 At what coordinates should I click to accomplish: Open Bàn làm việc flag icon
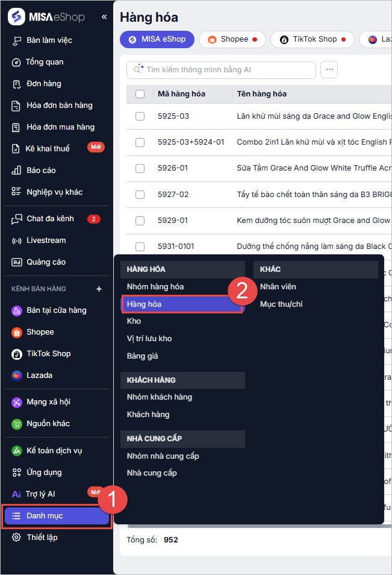16,41
